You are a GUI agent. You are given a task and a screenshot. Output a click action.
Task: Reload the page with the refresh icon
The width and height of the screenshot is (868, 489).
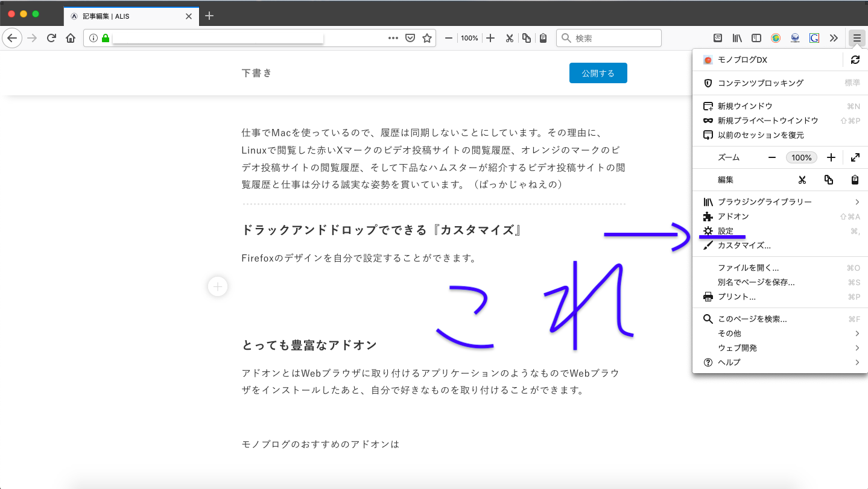[51, 38]
